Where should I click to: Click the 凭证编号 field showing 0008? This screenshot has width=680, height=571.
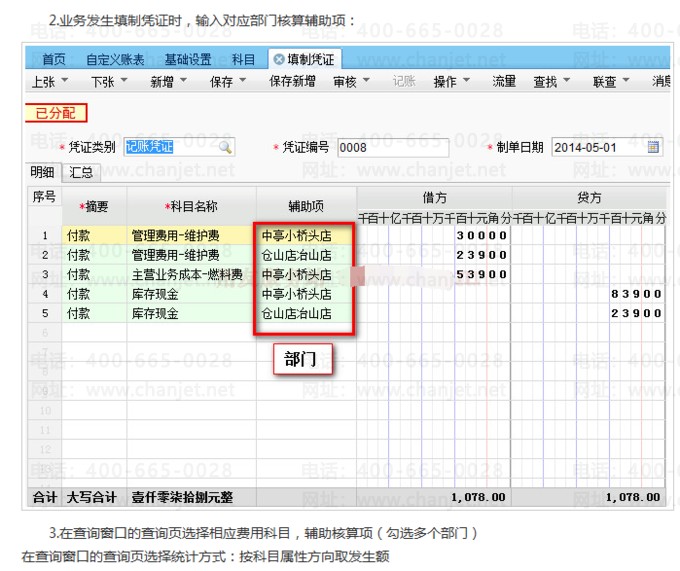(393, 147)
